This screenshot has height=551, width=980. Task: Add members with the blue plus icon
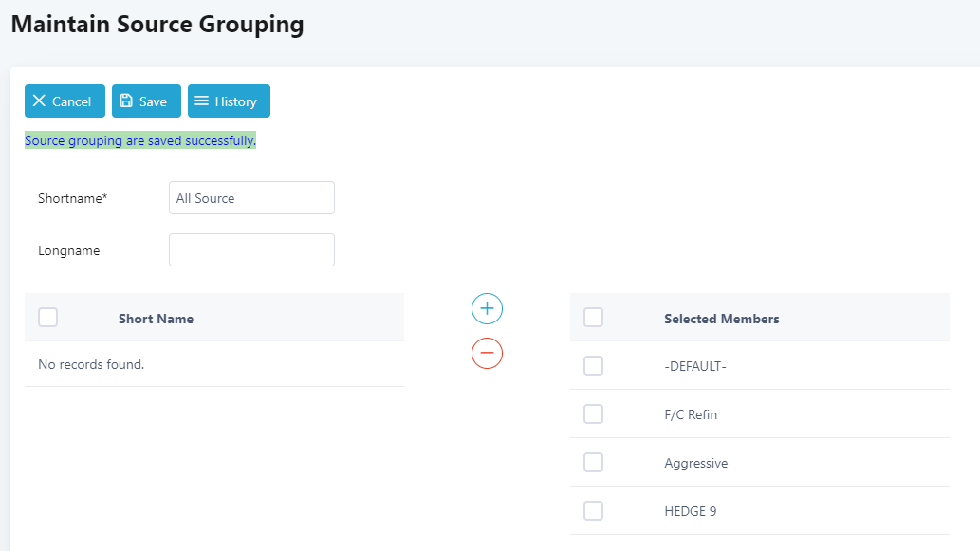[x=487, y=309]
